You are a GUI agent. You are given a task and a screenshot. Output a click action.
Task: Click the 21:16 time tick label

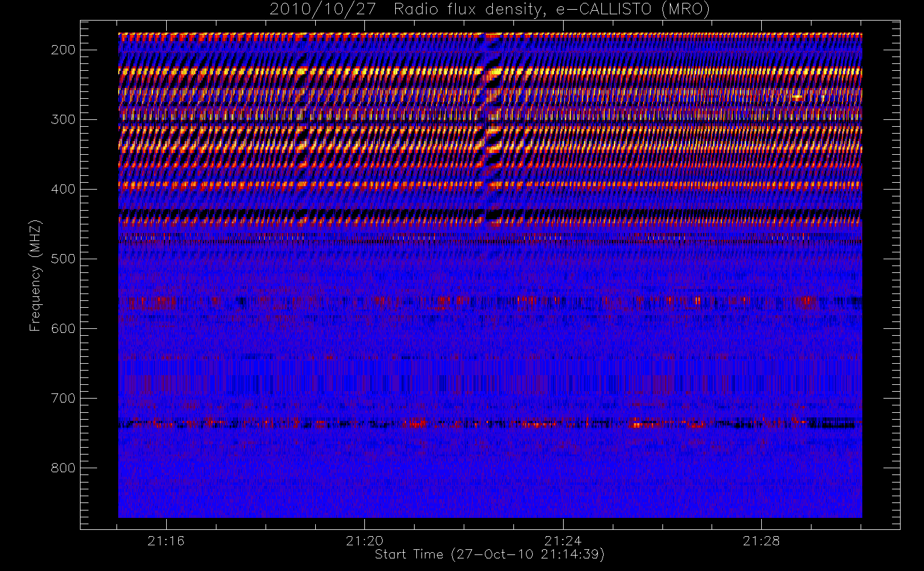pyautogui.click(x=166, y=541)
